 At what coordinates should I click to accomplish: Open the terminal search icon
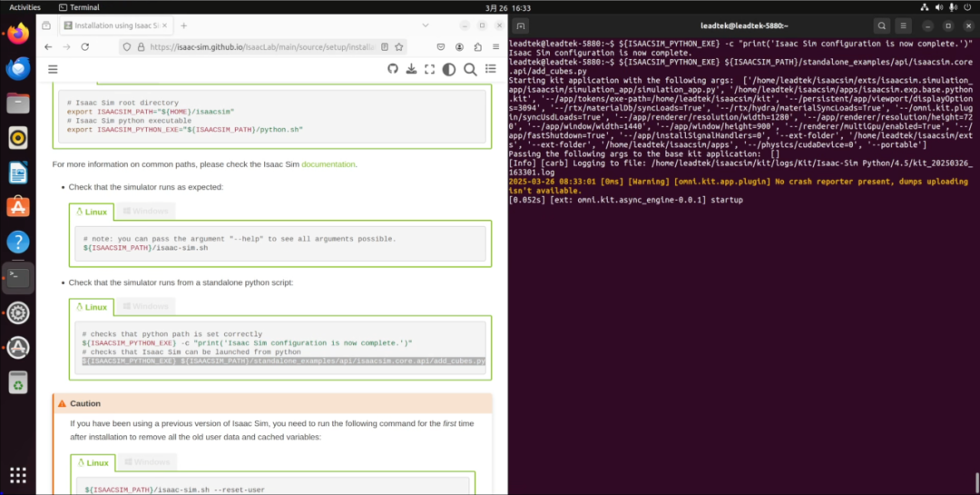pyautogui.click(x=881, y=25)
